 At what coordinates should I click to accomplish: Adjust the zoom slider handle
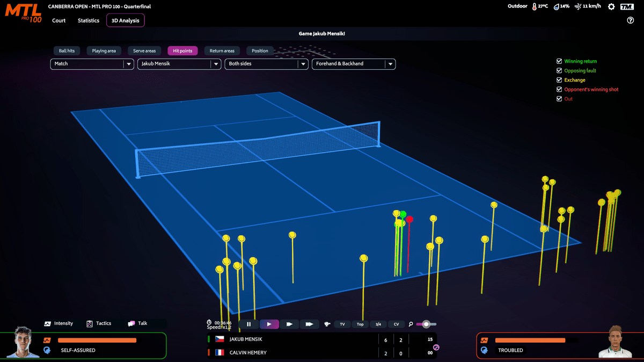[426, 324]
